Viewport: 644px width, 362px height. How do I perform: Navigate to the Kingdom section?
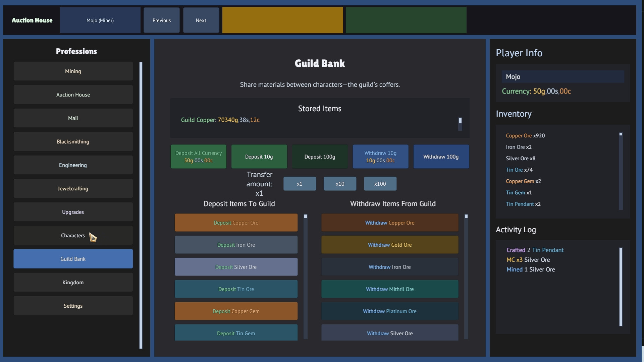coord(73,282)
